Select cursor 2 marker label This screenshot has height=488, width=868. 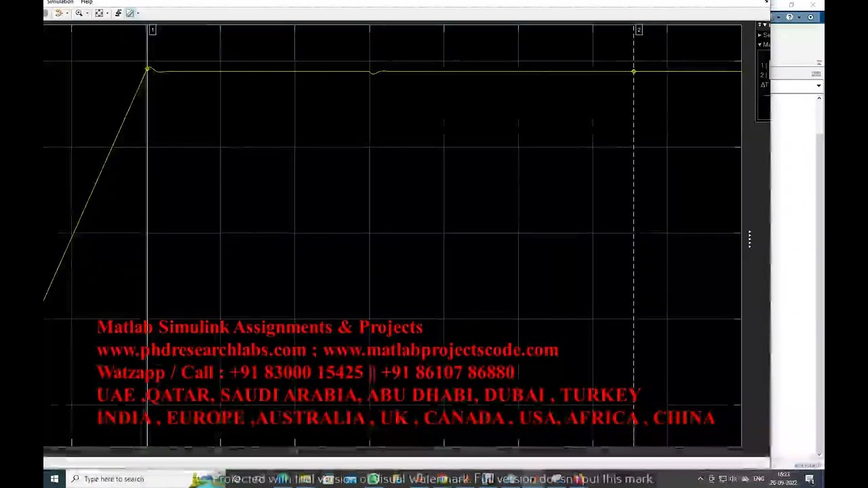click(x=638, y=30)
